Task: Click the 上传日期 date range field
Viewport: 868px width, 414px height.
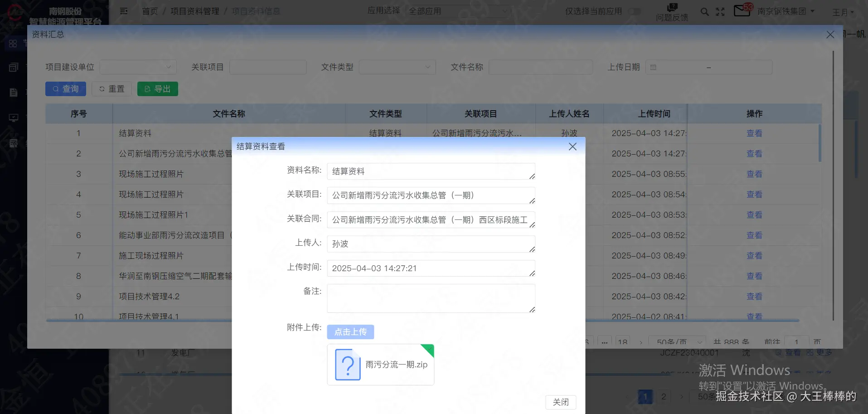Action: click(709, 67)
